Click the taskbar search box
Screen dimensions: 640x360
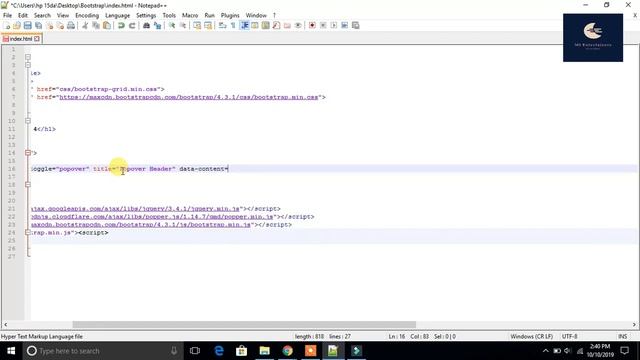tap(103, 351)
